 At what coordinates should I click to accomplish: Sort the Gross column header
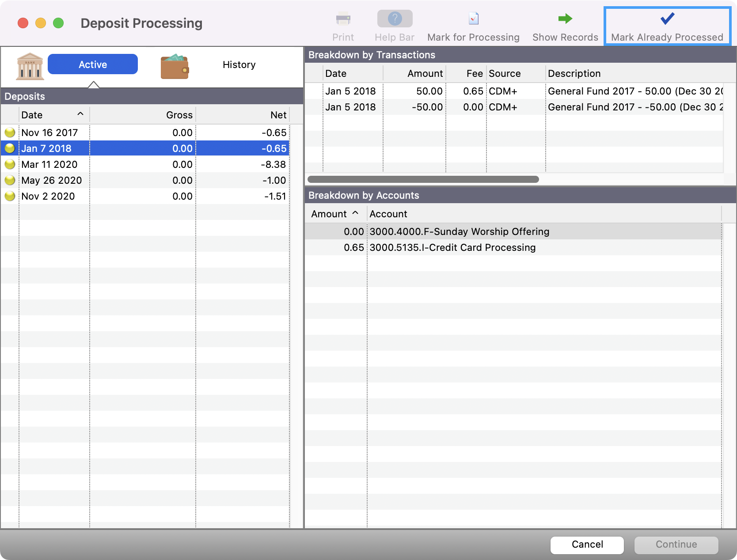179,114
